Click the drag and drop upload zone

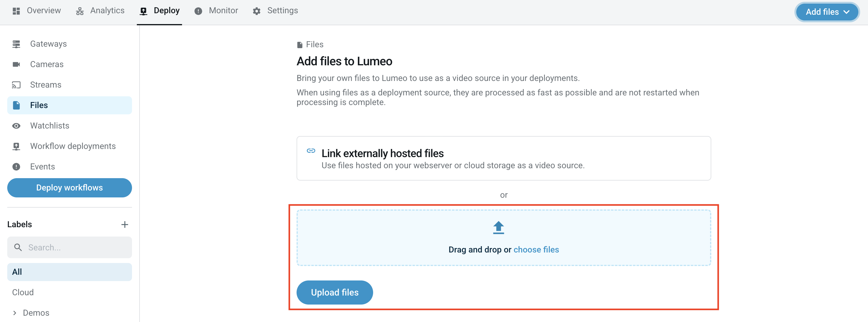(x=503, y=238)
